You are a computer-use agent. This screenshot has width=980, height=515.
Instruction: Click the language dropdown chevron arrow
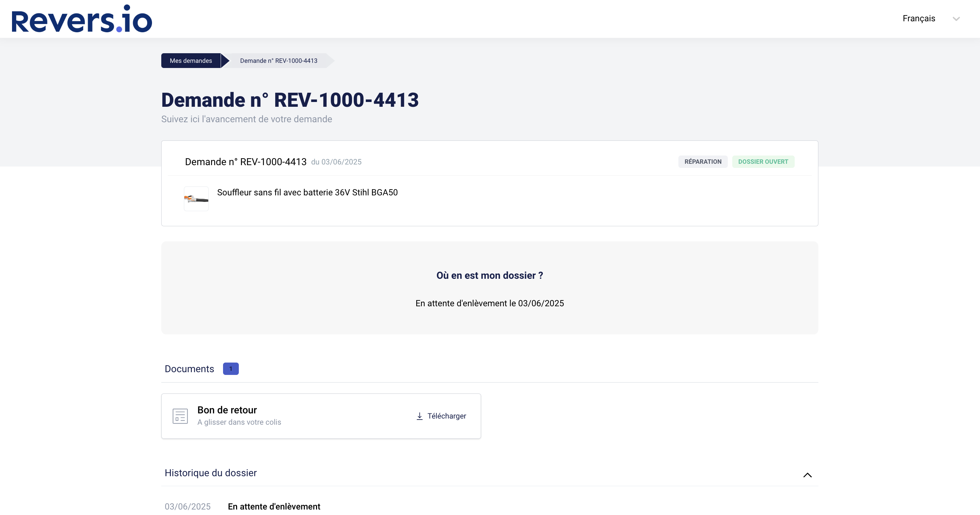(x=956, y=19)
